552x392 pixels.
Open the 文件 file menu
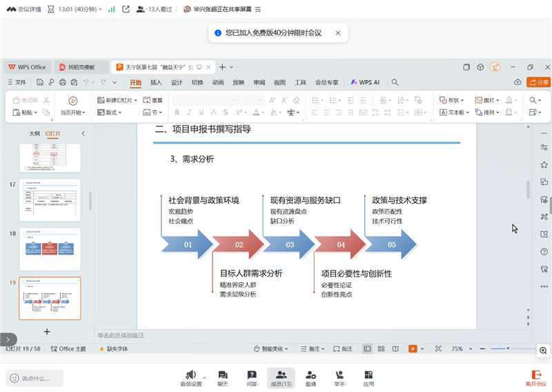pyautogui.click(x=17, y=82)
